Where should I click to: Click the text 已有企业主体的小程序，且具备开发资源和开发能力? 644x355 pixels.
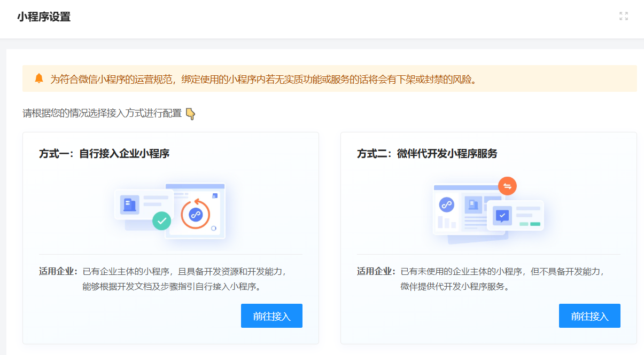tap(184, 271)
